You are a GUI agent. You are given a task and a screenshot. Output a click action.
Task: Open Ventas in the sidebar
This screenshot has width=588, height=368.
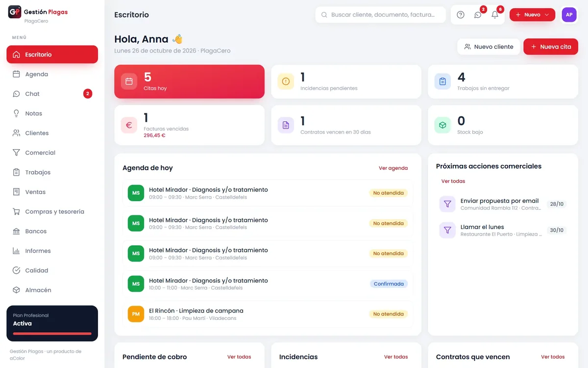coord(52,192)
